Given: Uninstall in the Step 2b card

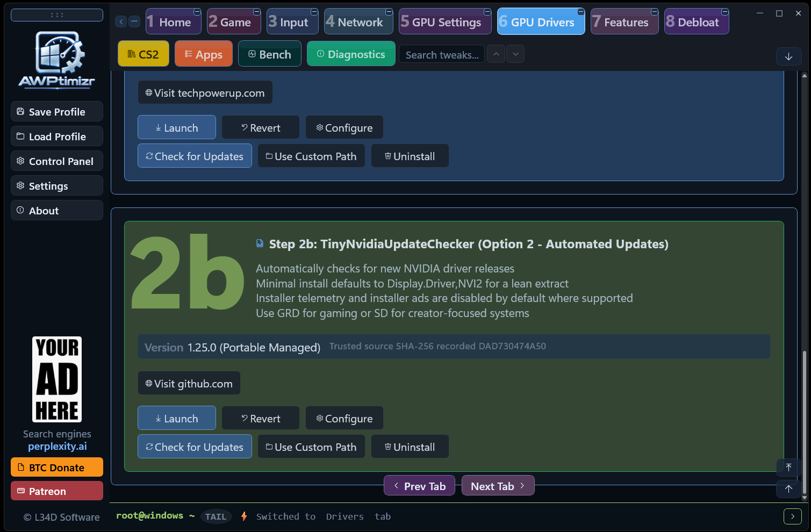Looking at the screenshot, I should (410, 447).
